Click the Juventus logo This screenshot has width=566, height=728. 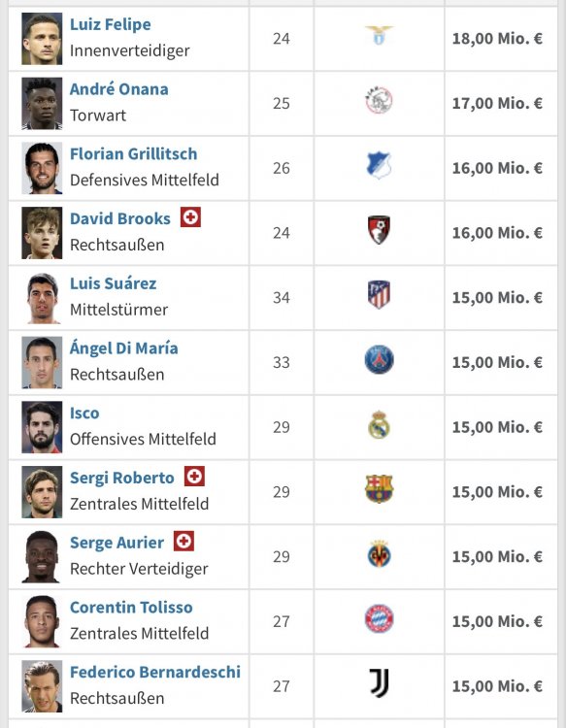[x=379, y=683]
